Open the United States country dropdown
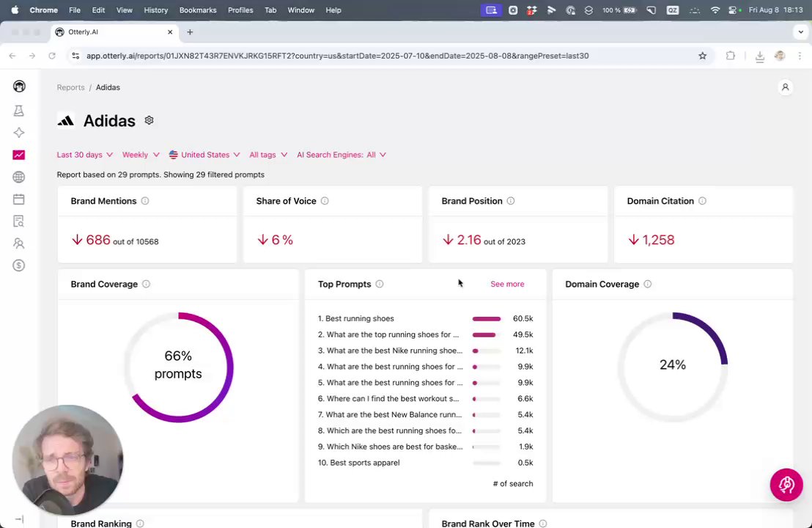812x528 pixels. pos(204,155)
